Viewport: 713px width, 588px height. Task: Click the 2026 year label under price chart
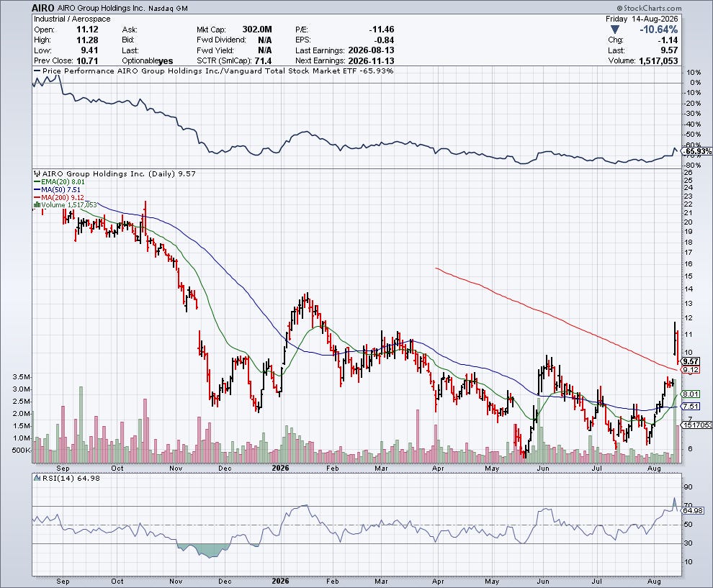coord(281,468)
